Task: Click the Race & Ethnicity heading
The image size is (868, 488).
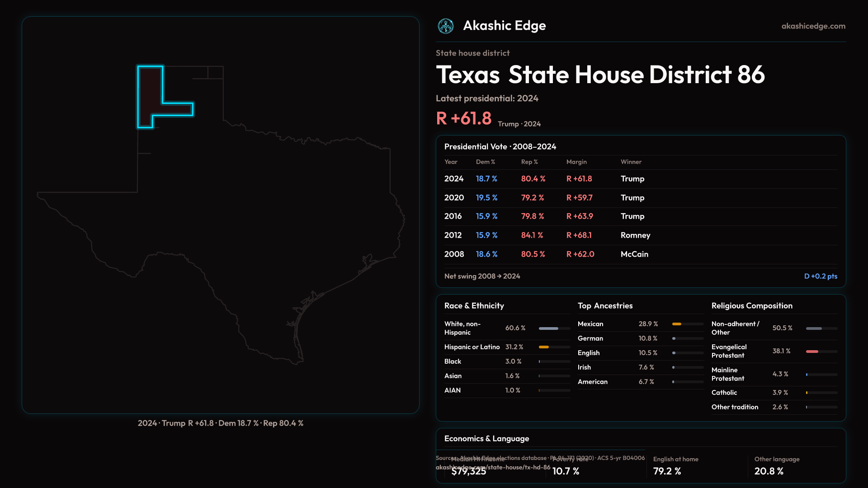Action: [x=474, y=306]
